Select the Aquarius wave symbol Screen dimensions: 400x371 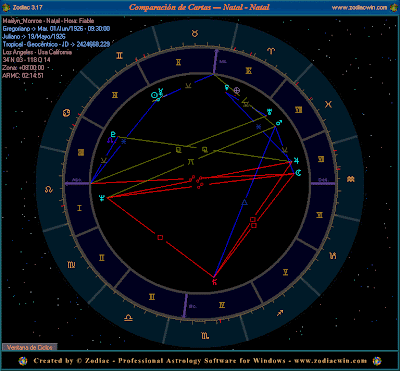350,179
